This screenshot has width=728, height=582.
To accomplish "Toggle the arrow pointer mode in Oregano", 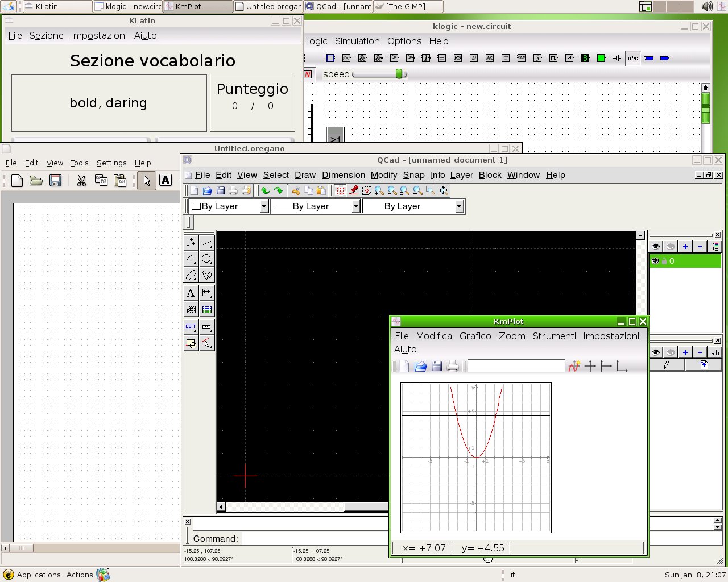I will click(147, 181).
